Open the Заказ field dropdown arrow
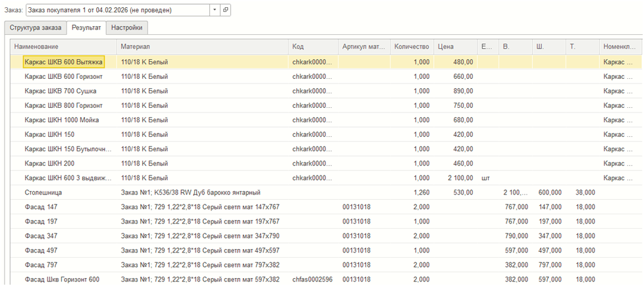 215,11
